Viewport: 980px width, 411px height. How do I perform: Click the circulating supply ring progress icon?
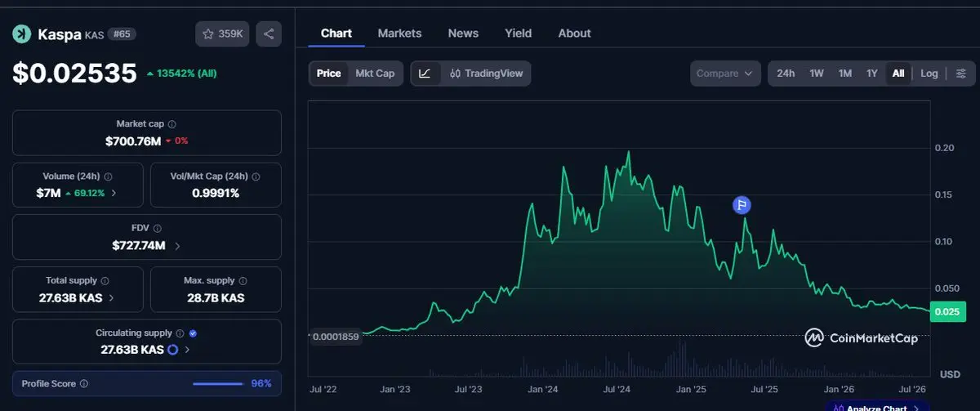point(173,350)
